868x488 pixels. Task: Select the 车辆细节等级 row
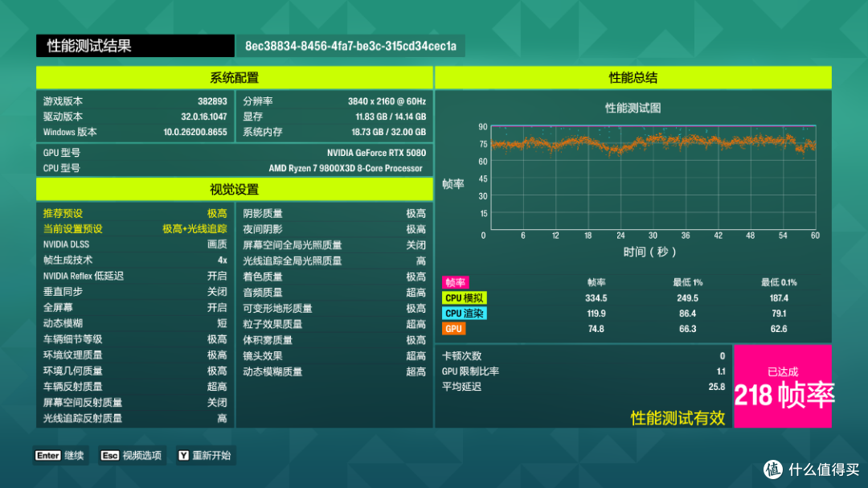(x=135, y=339)
